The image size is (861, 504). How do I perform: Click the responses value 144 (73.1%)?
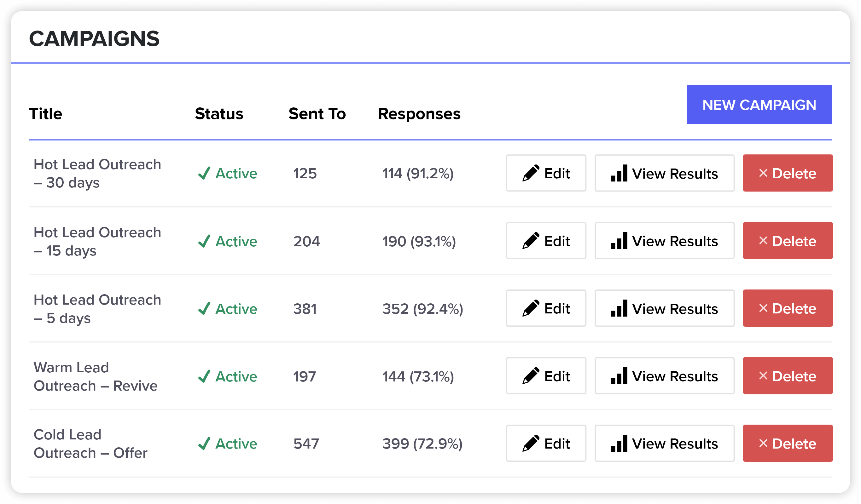(x=418, y=377)
